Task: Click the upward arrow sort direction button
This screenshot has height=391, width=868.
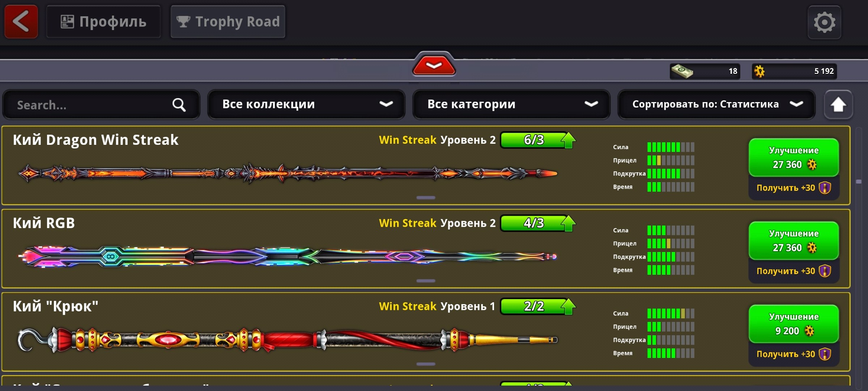Action: [838, 105]
